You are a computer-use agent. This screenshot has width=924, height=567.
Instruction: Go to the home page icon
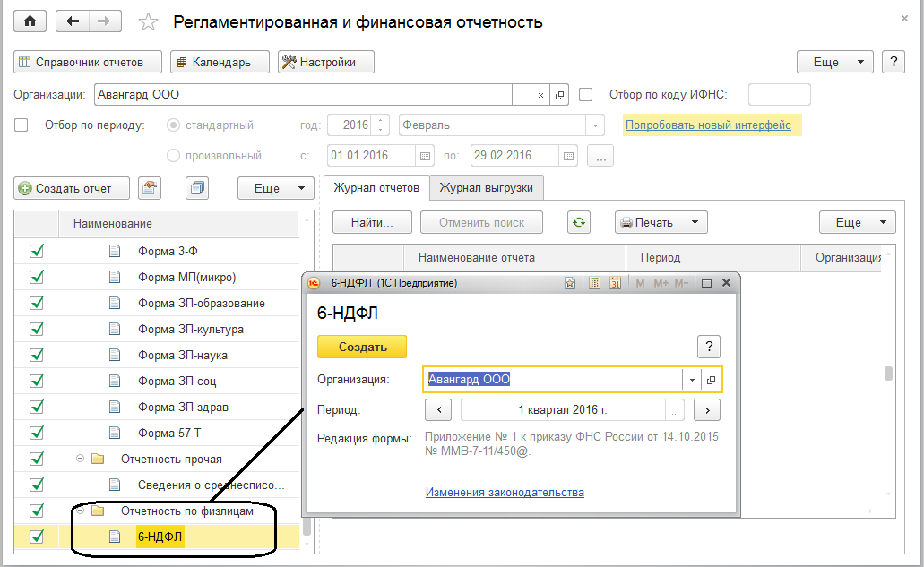click(30, 21)
